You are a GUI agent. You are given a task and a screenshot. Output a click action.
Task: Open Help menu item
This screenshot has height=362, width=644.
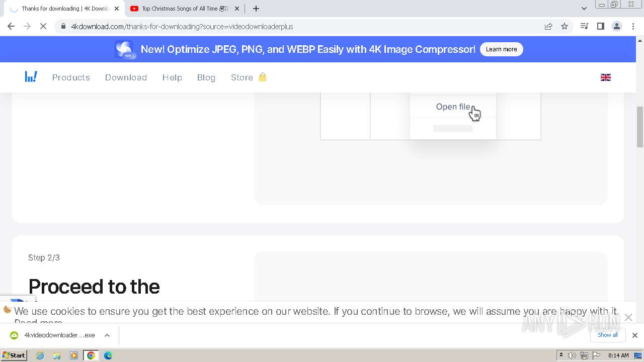172,77
